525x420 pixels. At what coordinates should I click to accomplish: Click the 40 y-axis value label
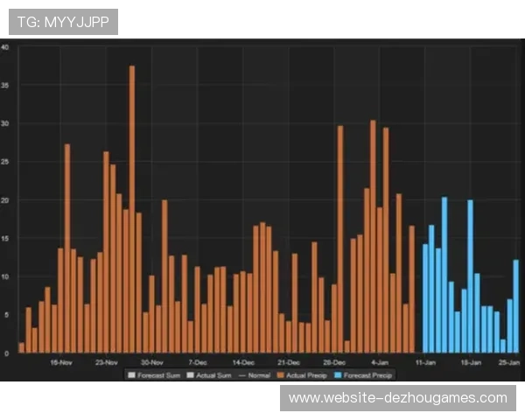[x=5, y=47]
